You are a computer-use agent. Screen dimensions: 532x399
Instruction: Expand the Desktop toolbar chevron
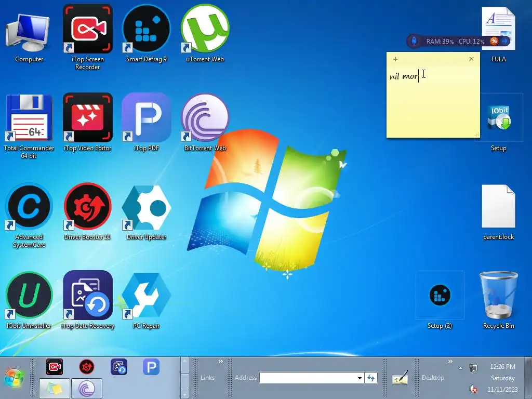pyautogui.click(x=450, y=362)
